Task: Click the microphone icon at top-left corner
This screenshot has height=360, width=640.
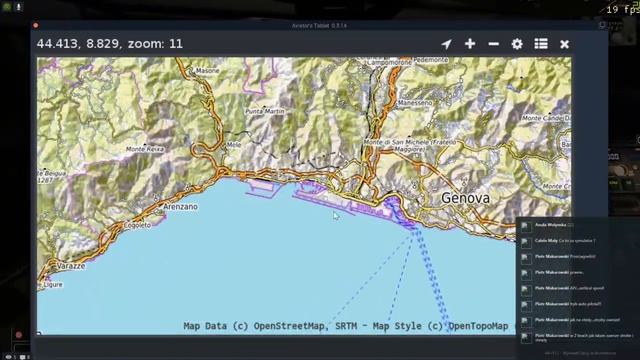Action: [x=18, y=7]
